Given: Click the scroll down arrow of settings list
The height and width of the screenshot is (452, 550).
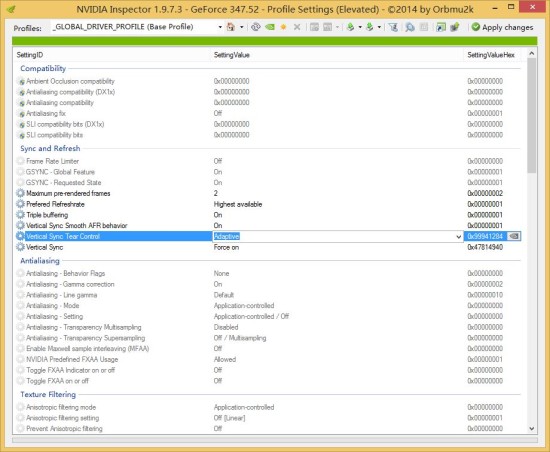Looking at the screenshot, I should (x=531, y=429).
